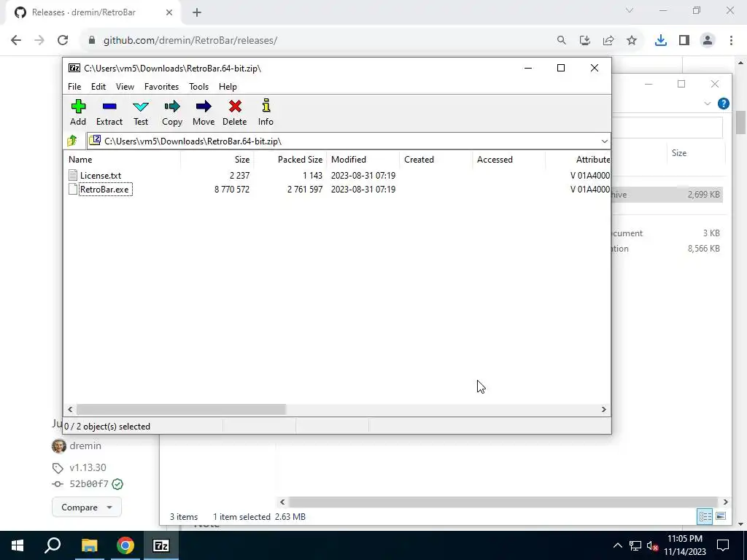Sort by the Created column header
Image resolution: width=747 pixels, height=560 pixels.
(x=436, y=160)
